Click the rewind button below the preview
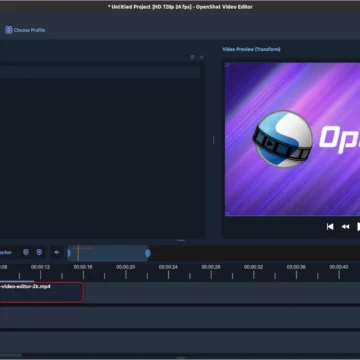Viewport: 360px width, 360px height. [345, 227]
